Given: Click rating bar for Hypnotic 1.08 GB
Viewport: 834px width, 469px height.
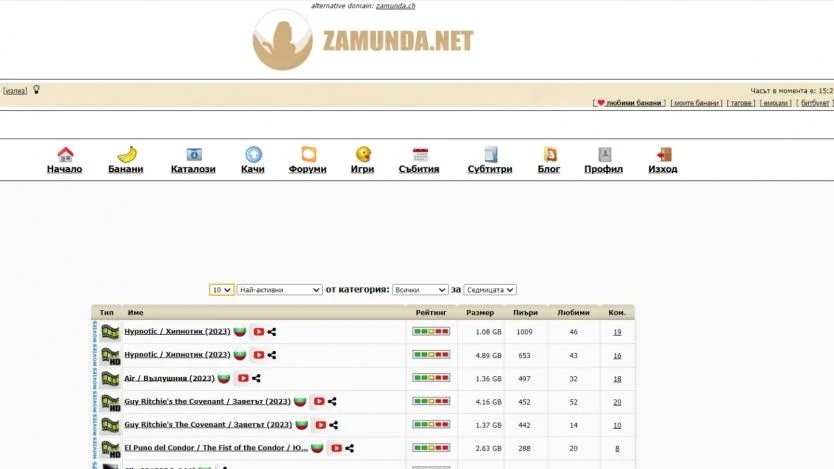Looking at the screenshot, I should tap(431, 331).
